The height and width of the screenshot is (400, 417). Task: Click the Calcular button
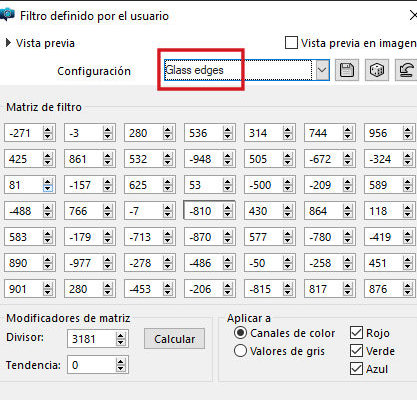pyautogui.click(x=174, y=339)
